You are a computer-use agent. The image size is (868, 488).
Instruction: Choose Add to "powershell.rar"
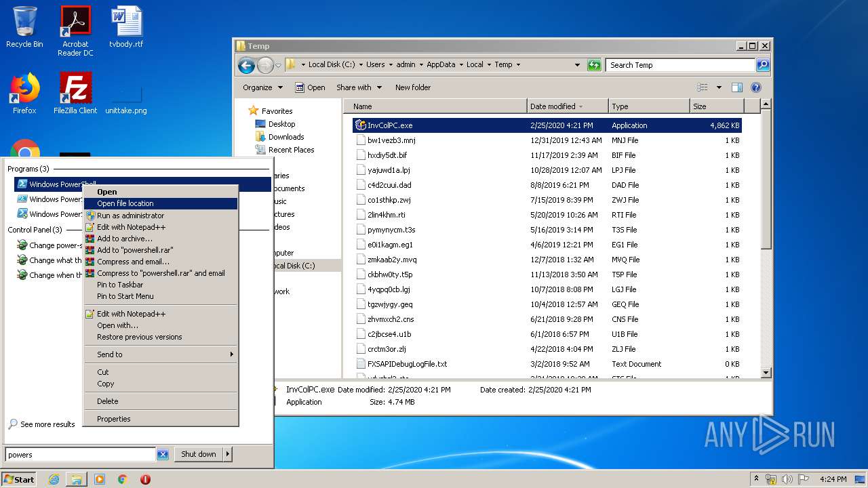tap(161, 250)
